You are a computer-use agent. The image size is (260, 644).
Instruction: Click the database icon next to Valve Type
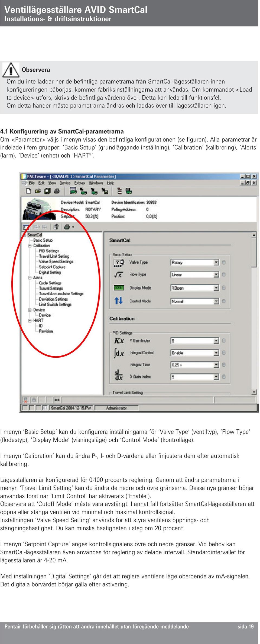click(224, 263)
